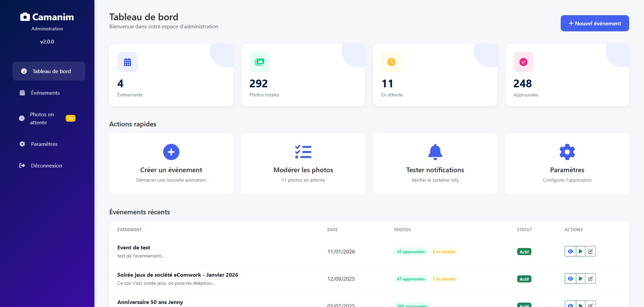Click the 4 en attente badge

coord(444,252)
